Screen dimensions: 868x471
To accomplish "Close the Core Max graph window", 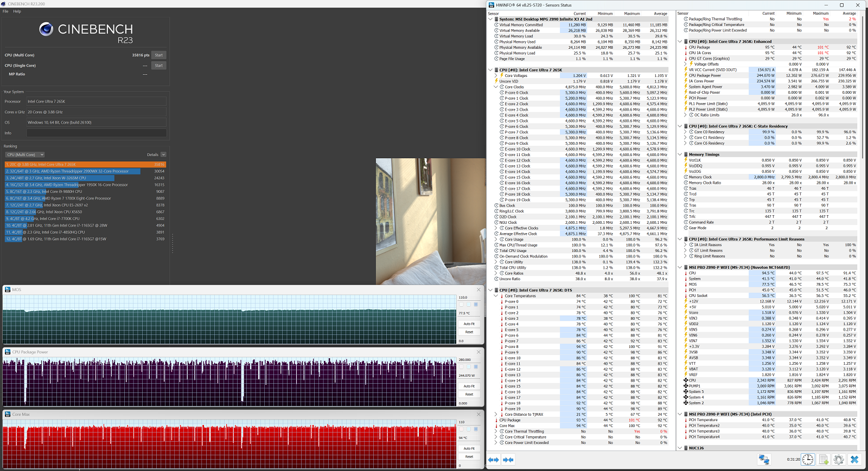I will coord(478,414).
